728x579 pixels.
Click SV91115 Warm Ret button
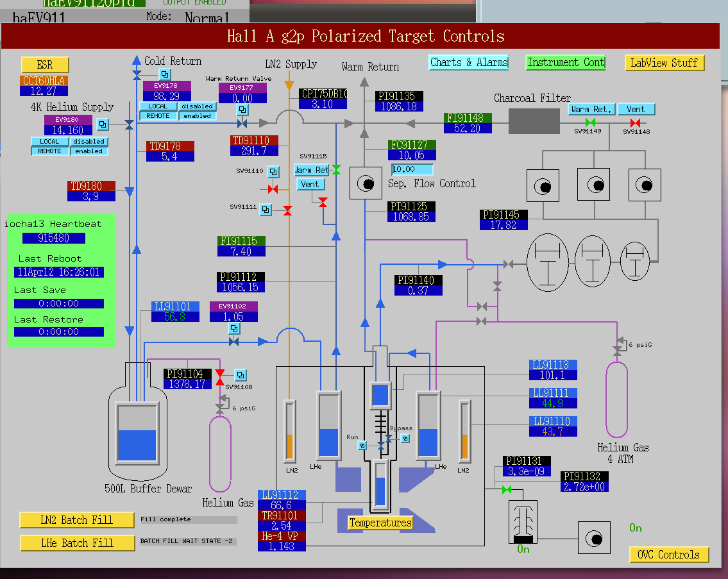pos(312,170)
